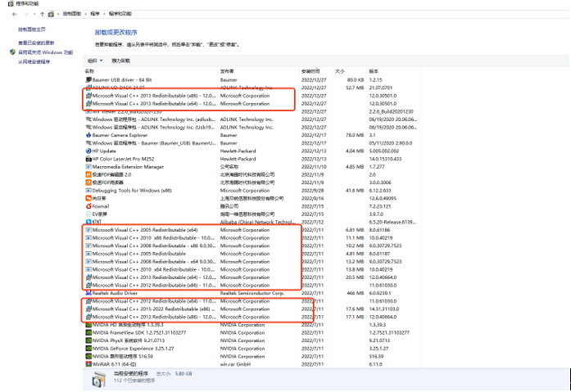Click publisher cell win.rar GmbH
The height and width of the screenshot is (392, 571).
(x=235, y=364)
